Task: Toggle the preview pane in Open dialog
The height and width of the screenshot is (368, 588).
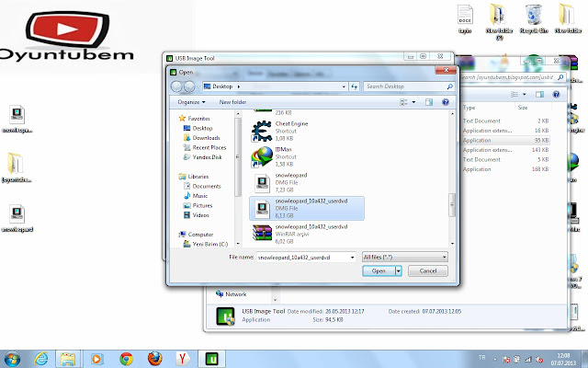Action: coord(429,102)
